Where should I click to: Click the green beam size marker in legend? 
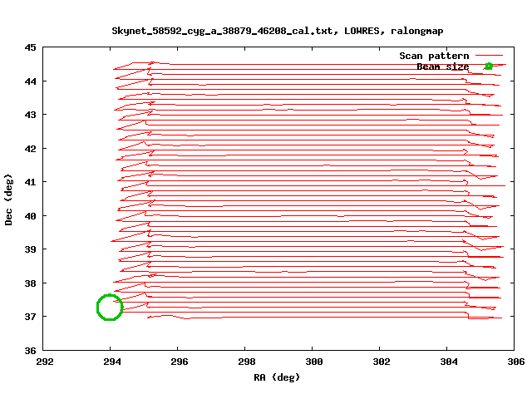(489, 66)
